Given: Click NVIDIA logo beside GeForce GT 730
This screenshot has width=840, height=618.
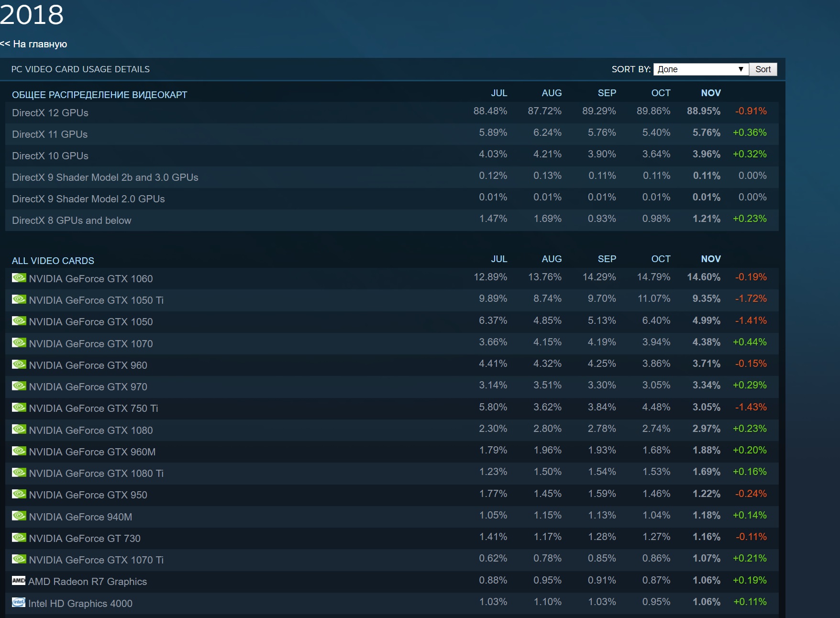Looking at the screenshot, I should pyautogui.click(x=19, y=538).
